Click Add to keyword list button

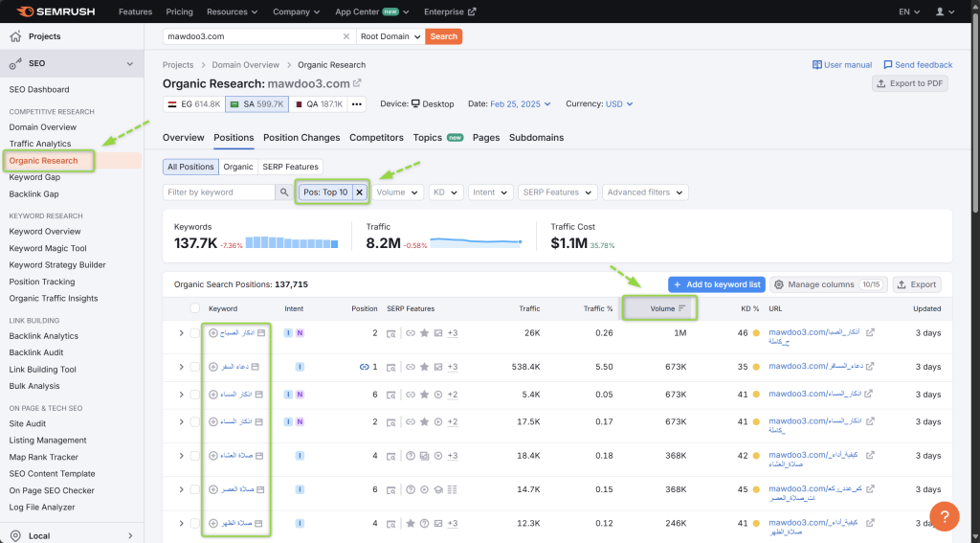pos(717,284)
